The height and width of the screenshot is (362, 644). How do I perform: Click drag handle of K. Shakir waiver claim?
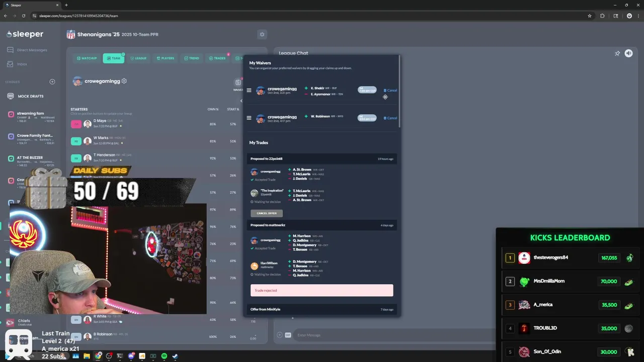[x=249, y=90]
